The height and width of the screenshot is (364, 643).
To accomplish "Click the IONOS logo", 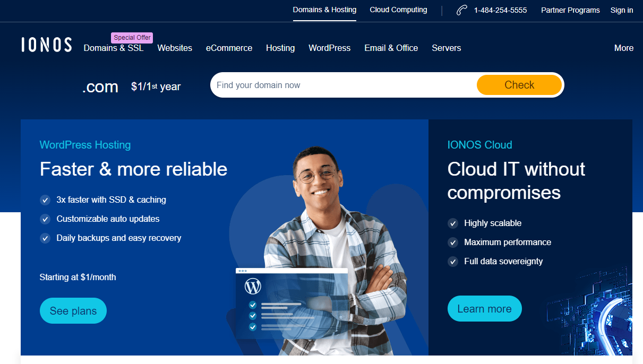I will click(x=47, y=45).
